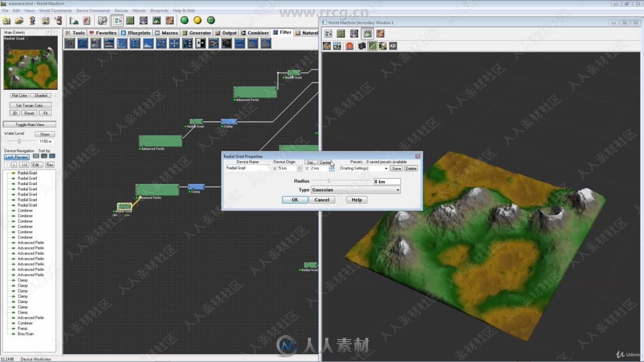Click A|B compare icon in Secondary Window
Image resolution: width=644 pixels, height=362 pixels.
(393, 46)
